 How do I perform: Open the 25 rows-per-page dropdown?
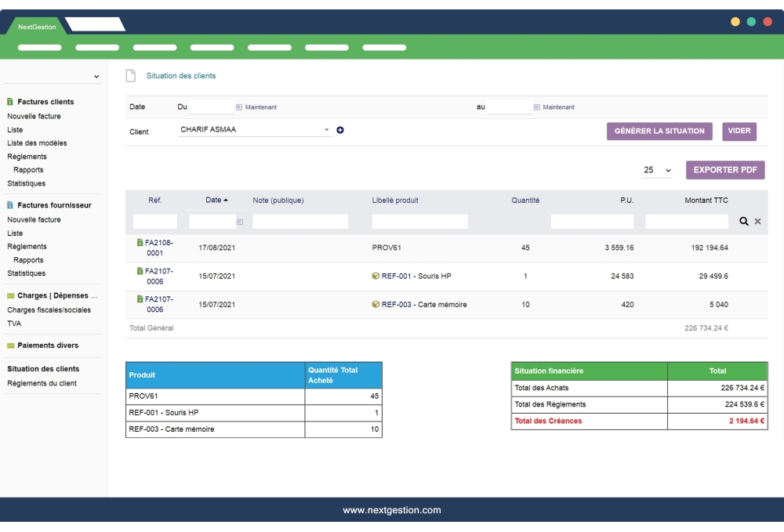[657, 170]
